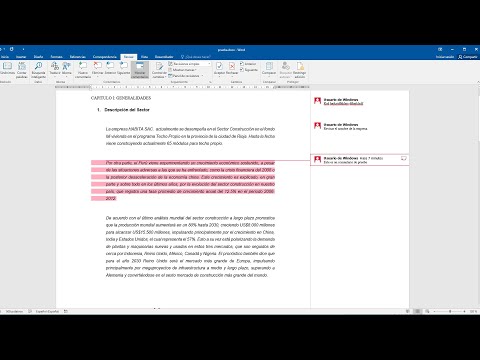Click the zoom out minus button
Viewport: 480px width, 360px height.
click(434, 311)
